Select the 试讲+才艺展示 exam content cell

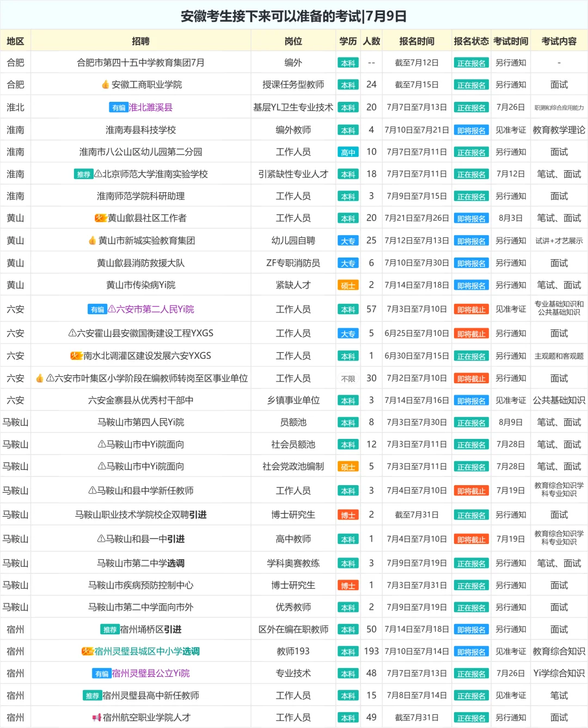(559, 241)
